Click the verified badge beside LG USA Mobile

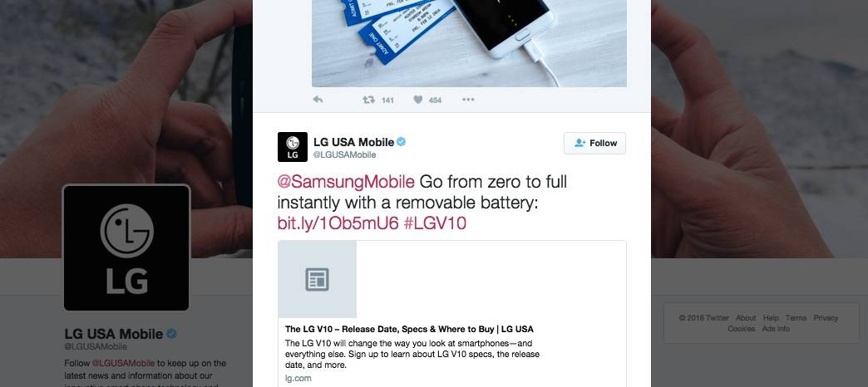[x=402, y=142]
